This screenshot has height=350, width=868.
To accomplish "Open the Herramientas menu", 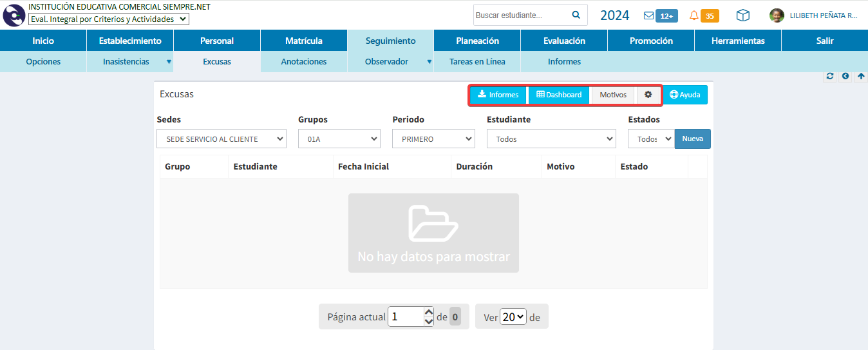I will [738, 41].
